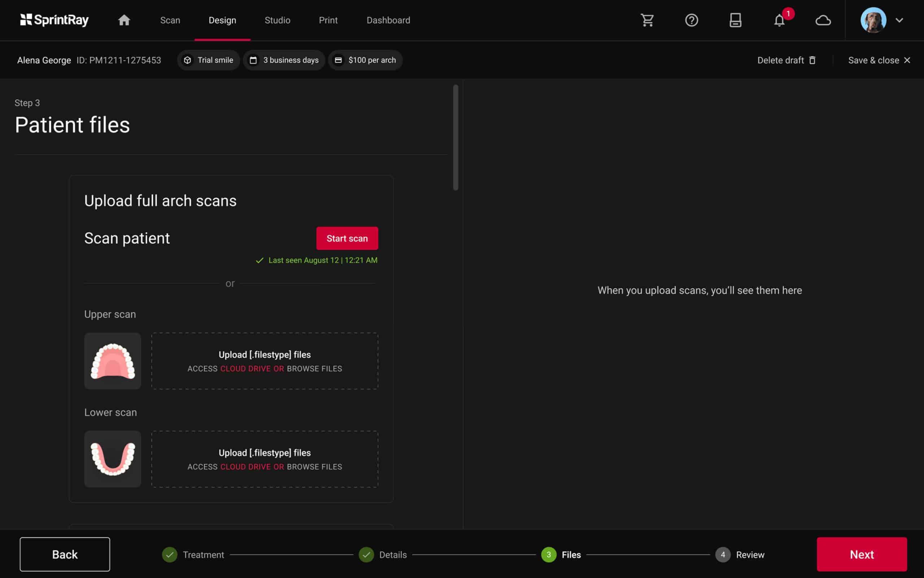
Task: Click the Trial smile chip
Action: [x=208, y=60]
